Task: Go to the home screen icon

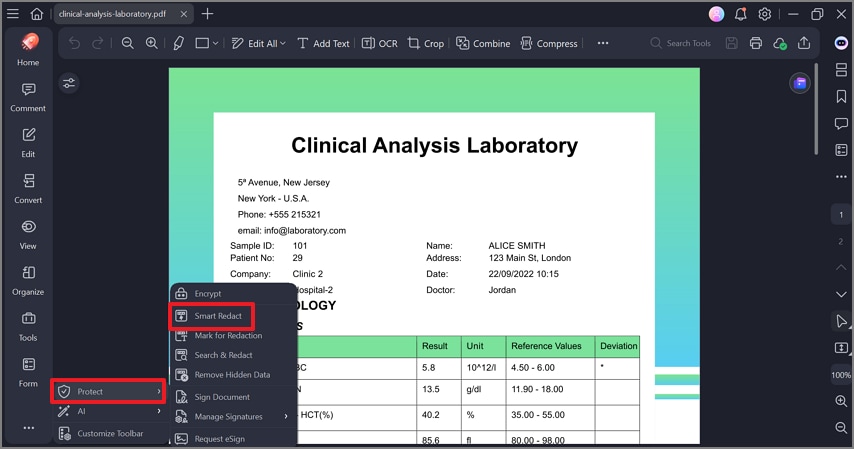Action: [x=36, y=14]
